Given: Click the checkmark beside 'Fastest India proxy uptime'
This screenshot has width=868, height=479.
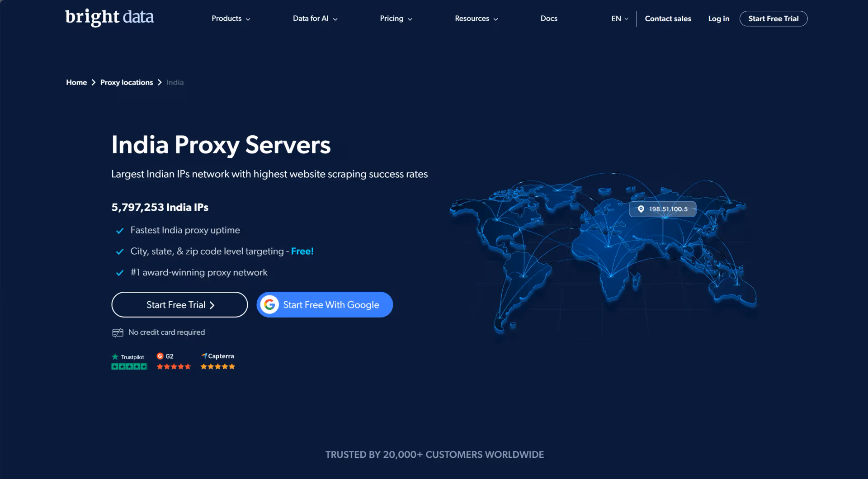Looking at the screenshot, I should click(120, 231).
